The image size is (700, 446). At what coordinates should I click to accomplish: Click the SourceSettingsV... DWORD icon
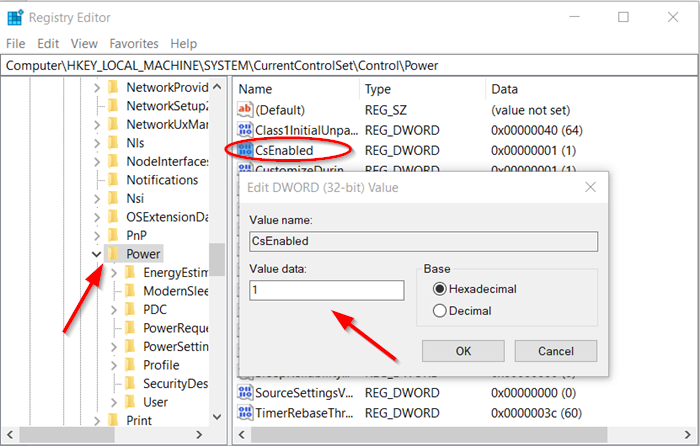pyautogui.click(x=245, y=392)
